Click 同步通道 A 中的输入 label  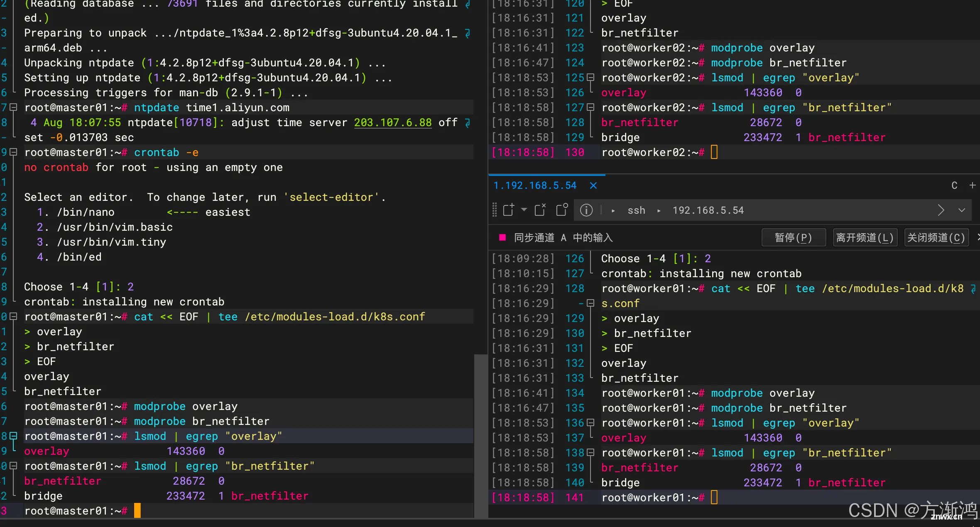563,237
